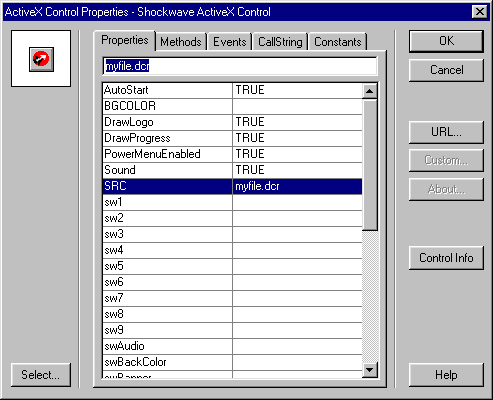Click the OK button
493x400 pixels.
(446, 41)
